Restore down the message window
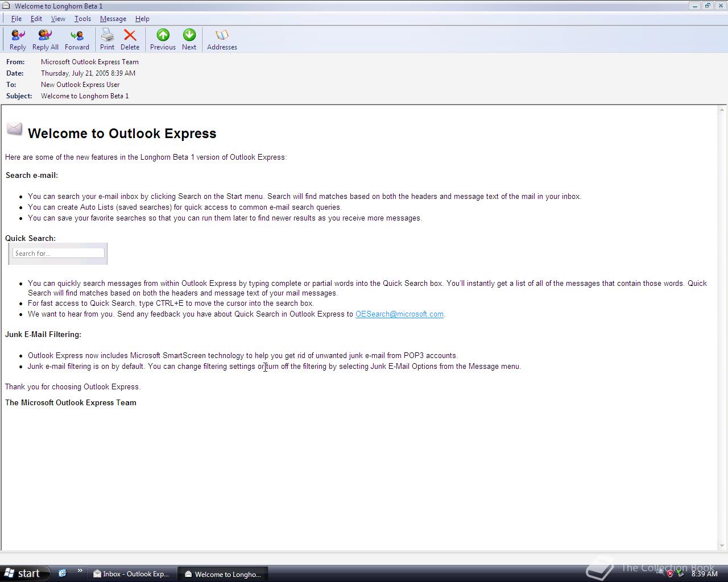 pos(708,6)
